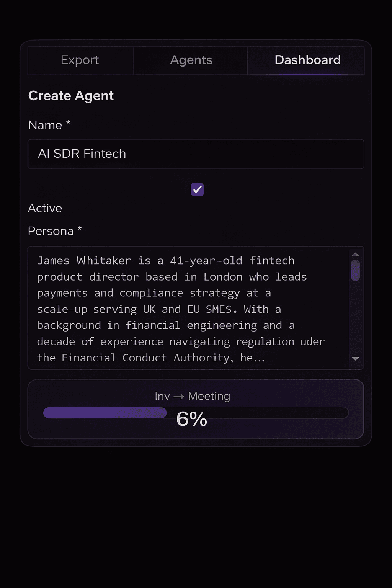Click the scrollbar up arrow on Persona field

click(x=355, y=254)
